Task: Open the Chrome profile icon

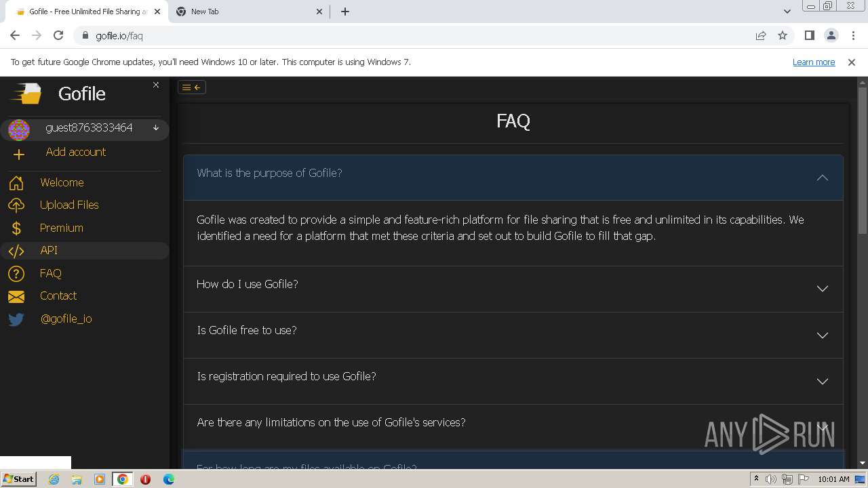Action: (831, 35)
